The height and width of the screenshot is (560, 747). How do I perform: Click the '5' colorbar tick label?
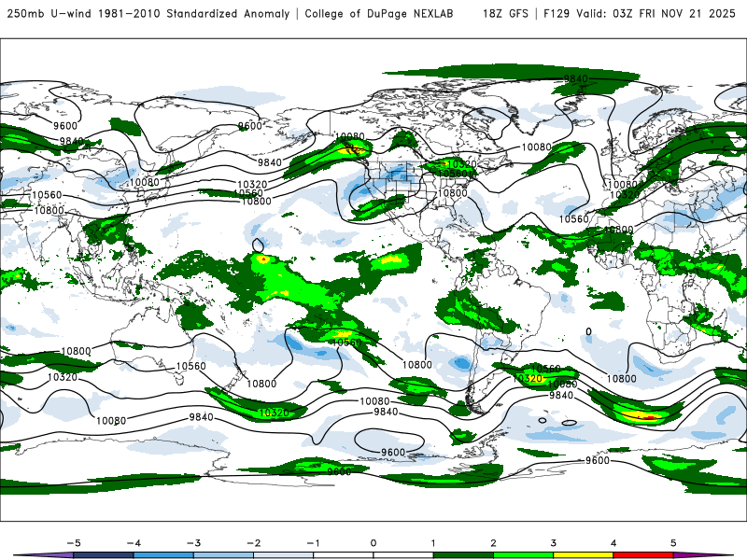[x=673, y=543]
